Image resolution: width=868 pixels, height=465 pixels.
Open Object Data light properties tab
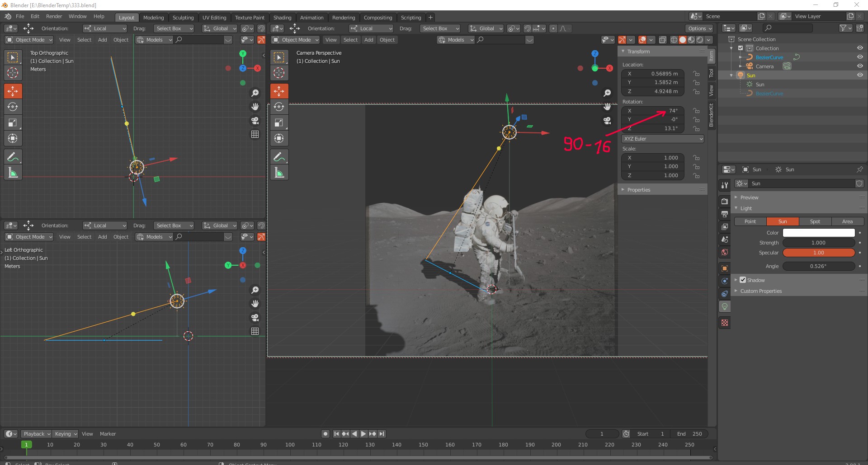click(725, 307)
